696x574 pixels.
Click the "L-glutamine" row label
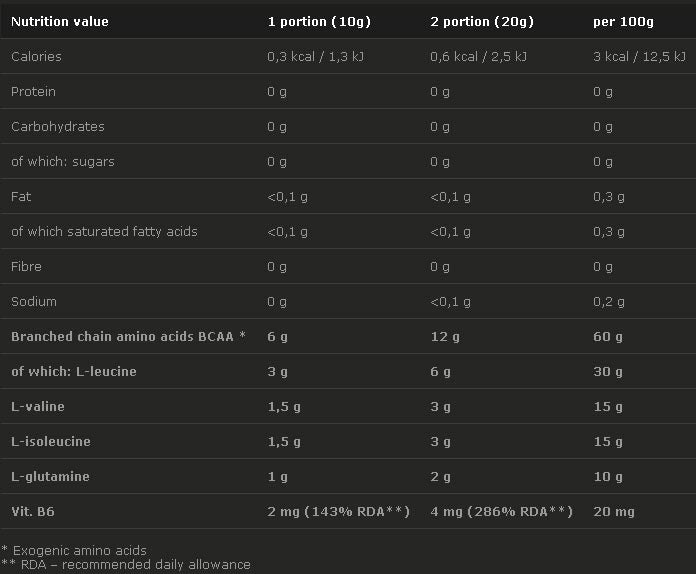pos(50,476)
